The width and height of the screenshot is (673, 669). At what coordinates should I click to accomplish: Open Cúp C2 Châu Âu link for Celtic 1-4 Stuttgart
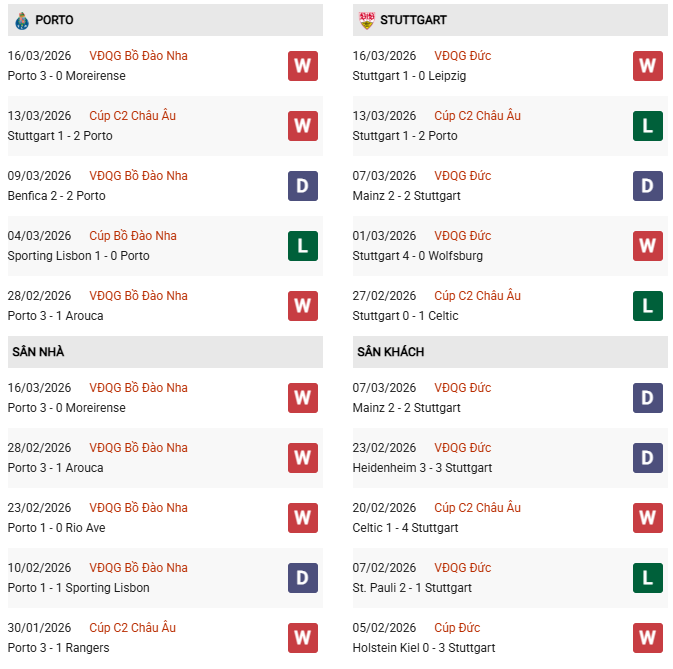[x=477, y=508]
